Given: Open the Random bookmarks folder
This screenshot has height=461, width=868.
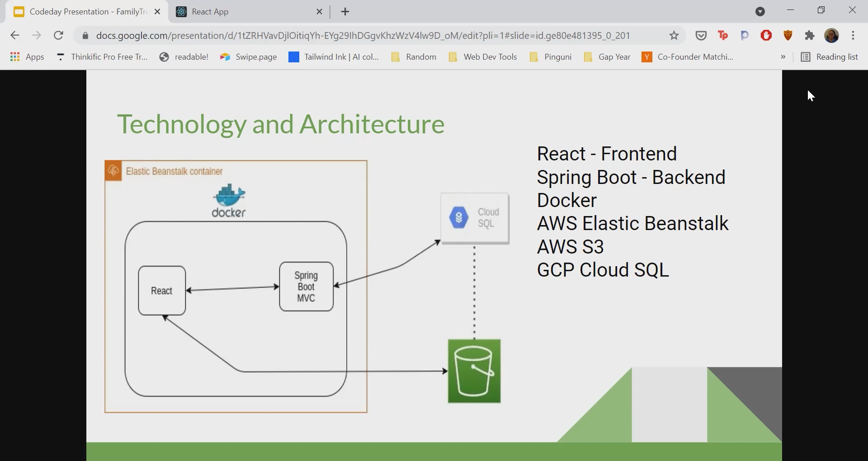Looking at the screenshot, I should tap(414, 56).
